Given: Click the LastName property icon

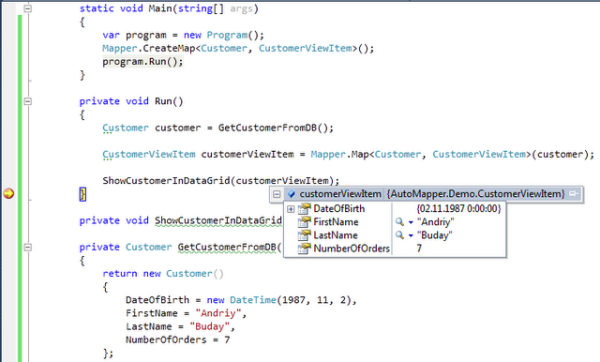Looking at the screenshot, I should 304,235.
